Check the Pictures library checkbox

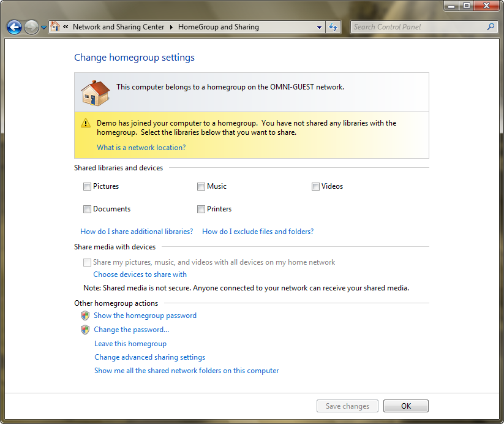pyautogui.click(x=87, y=187)
